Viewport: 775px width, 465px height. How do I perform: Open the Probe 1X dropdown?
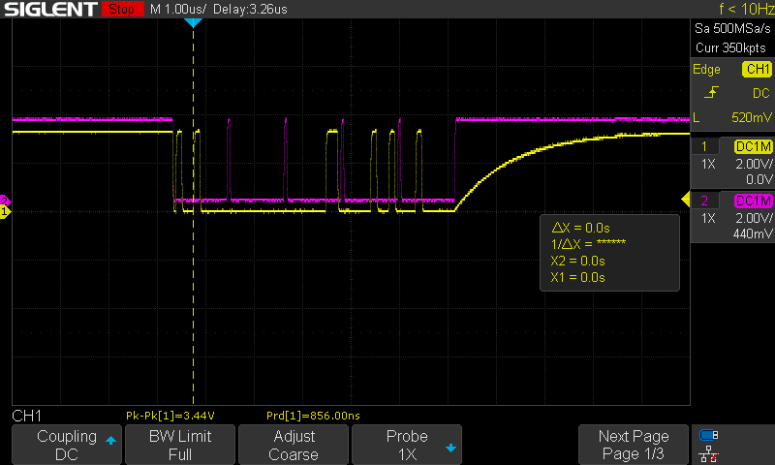pos(407,445)
